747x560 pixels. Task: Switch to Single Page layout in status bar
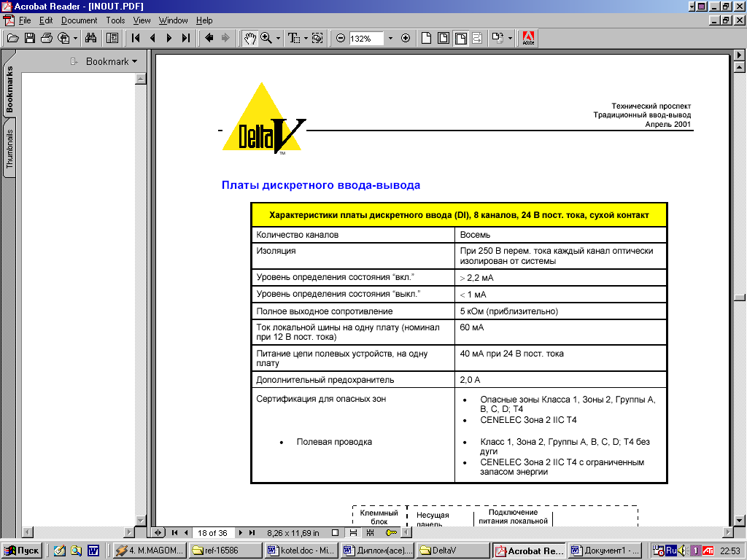336,532
